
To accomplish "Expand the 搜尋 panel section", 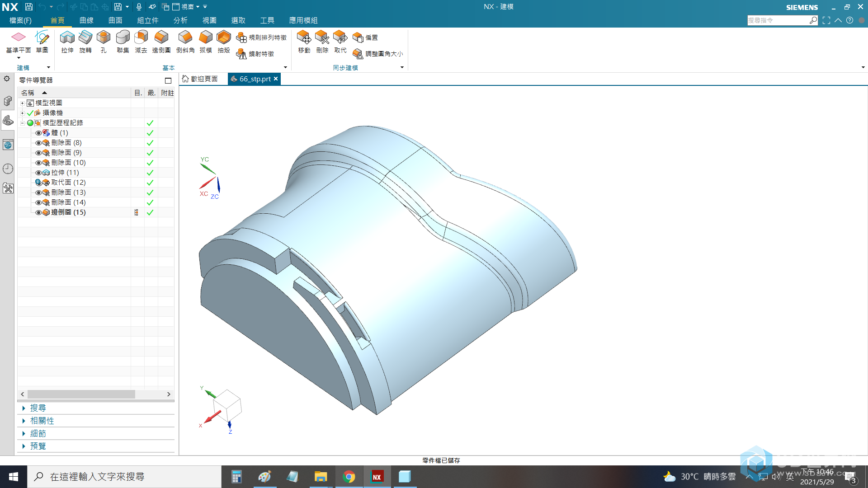I will pyautogui.click(x=24, y=408).
